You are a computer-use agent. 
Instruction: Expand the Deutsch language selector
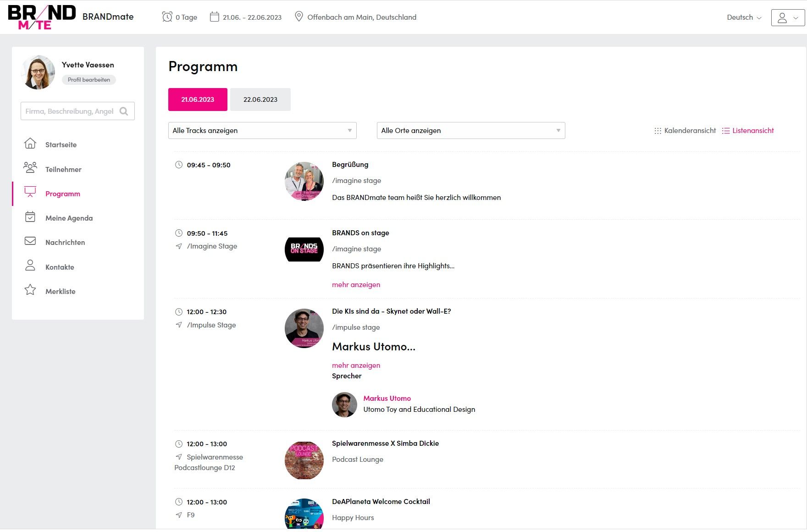click(x=744, y=17)
